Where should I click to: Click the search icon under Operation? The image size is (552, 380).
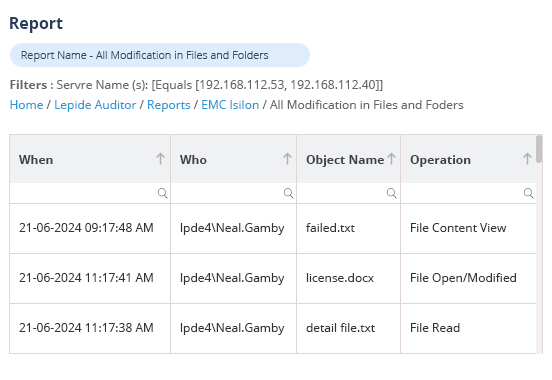(x=528, y=193)
